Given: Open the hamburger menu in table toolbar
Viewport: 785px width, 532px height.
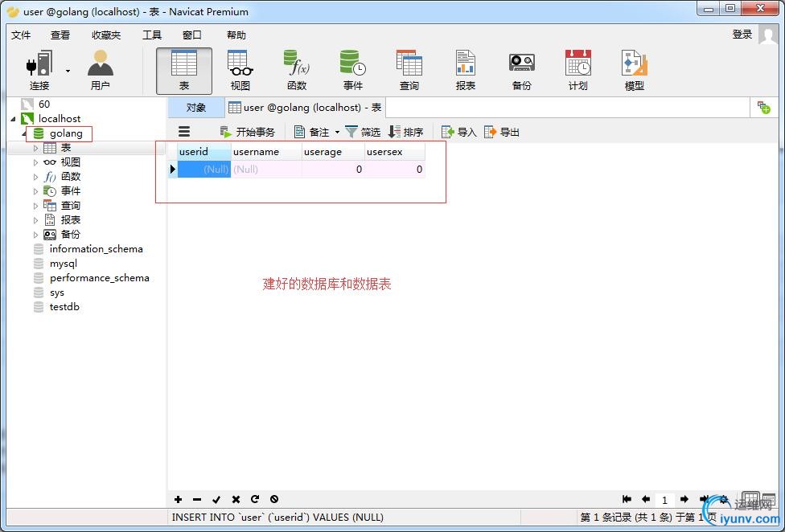Looking at the screenshot, I should click(x=184, y=132).
